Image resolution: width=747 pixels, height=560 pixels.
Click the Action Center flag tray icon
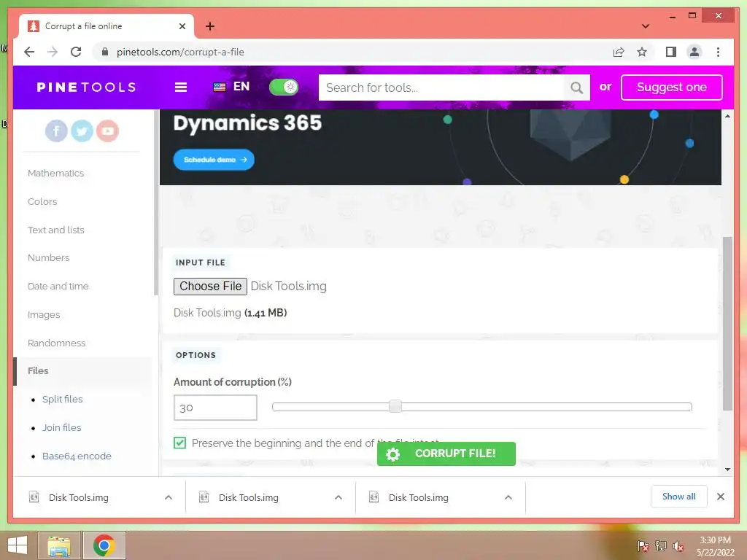(x=643, y=546)
